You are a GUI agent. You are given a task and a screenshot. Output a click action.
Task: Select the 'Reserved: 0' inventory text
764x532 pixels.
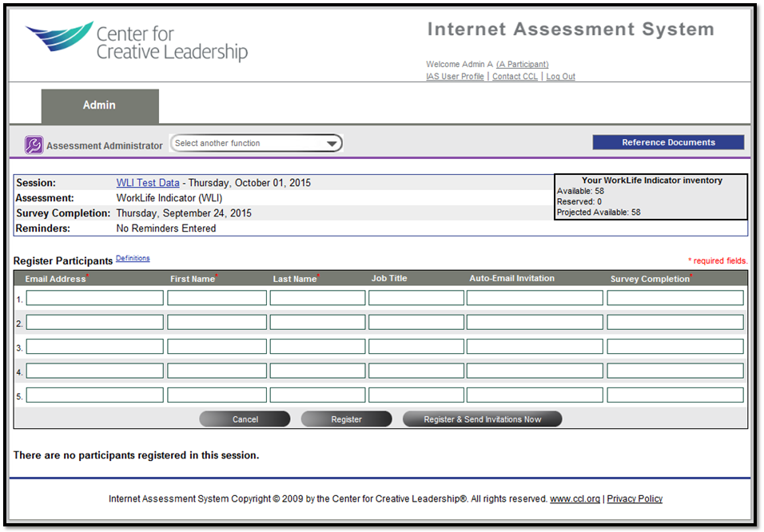click(x=579, y=201)
